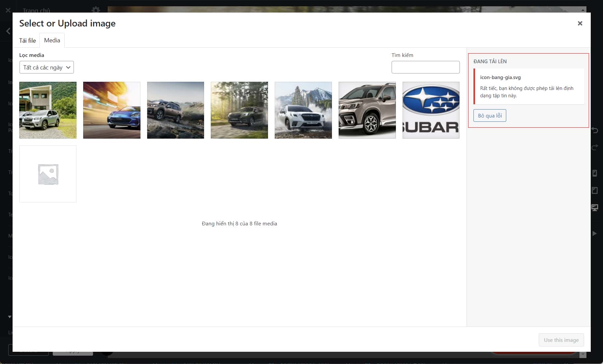Switch to tablet preview icon
The image size is (603, 364).
[x=595, y=190]
